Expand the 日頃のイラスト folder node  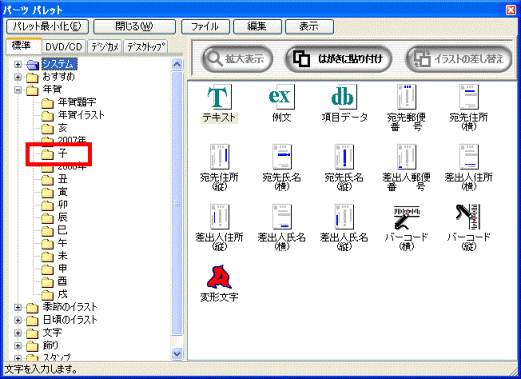click(18, 320)
